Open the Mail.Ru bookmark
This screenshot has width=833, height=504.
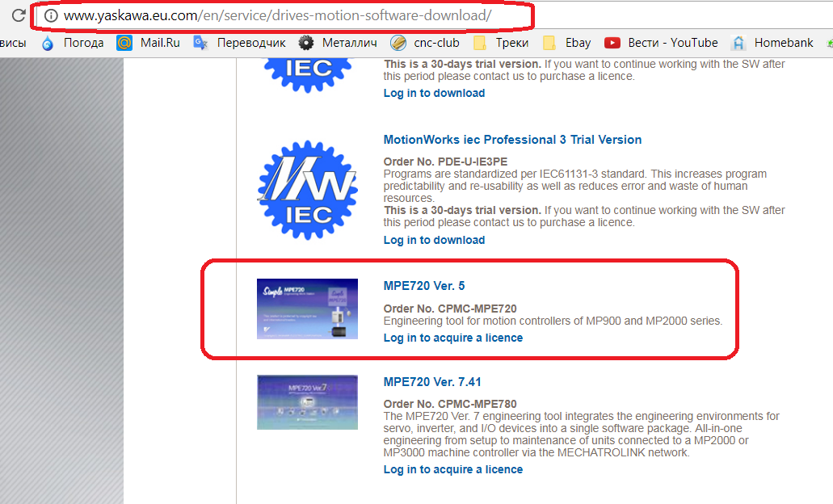[148, 43]
